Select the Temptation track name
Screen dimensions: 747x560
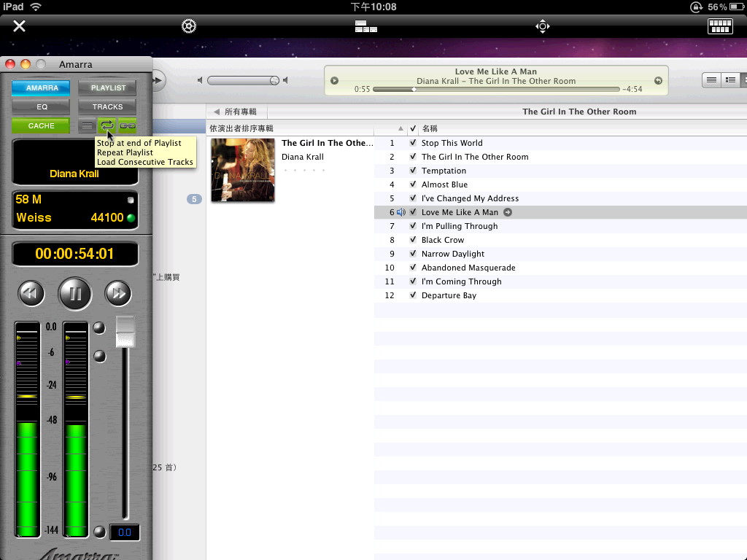(x=444, y=171)
